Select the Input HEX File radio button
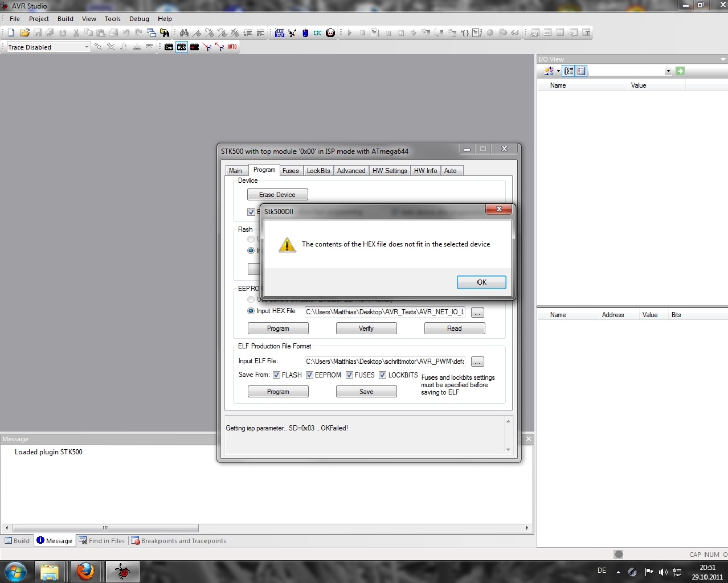Image resolution: width=728 pixels, height=583 pixels. (251, 311)
